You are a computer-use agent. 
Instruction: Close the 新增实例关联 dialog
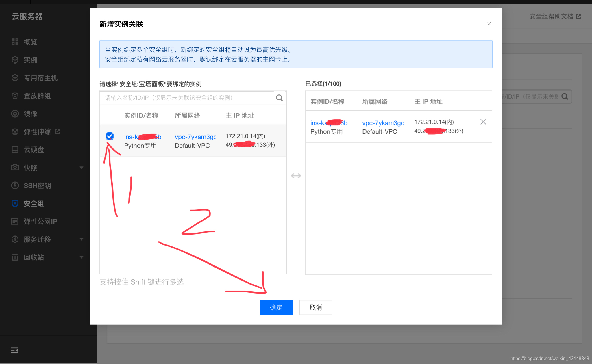(x=489, y=24)
